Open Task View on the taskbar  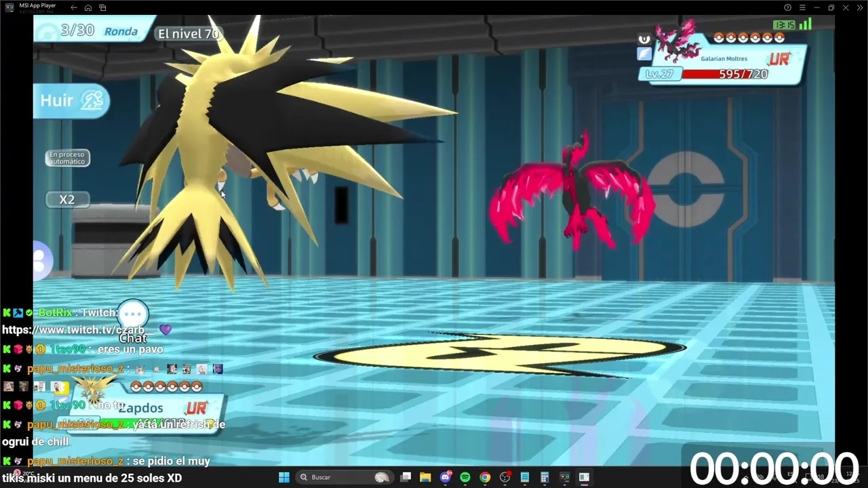[406, 477]
